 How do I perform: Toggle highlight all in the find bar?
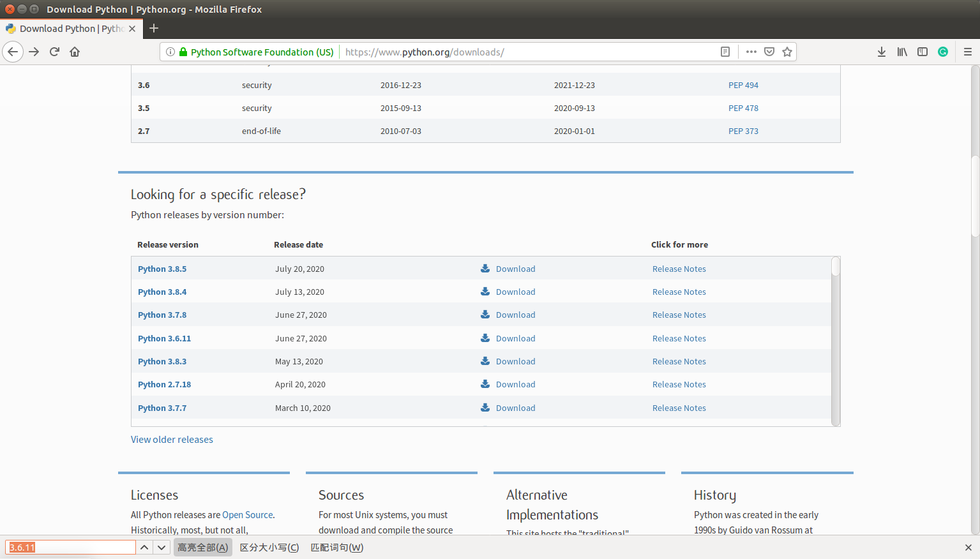point(202,547)
